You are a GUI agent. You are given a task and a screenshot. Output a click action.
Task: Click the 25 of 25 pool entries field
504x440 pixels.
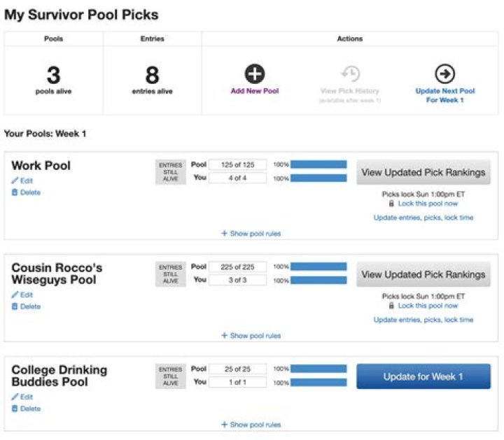pyautogui.click(x=237, y=369)
